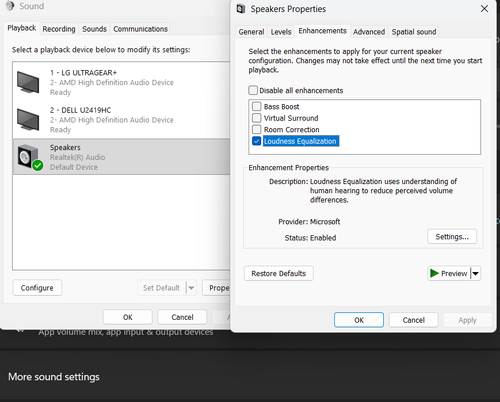Image resolution: width=500 pixels, height=402 pixels.
Task: Select the Speakers device name
Action: tap(65, 147)
